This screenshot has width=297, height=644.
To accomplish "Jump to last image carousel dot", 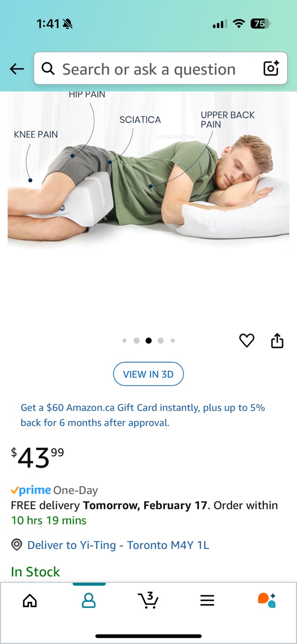I will (x=173, y=341).
